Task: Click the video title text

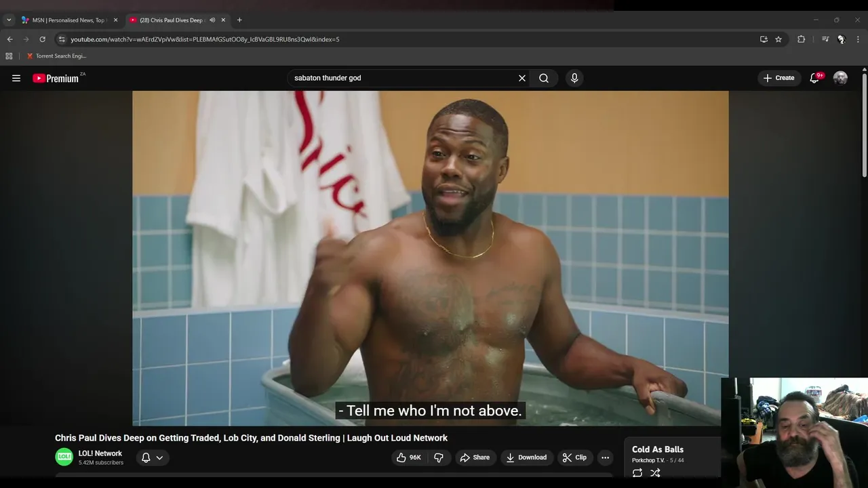Action: pos(251,438)
